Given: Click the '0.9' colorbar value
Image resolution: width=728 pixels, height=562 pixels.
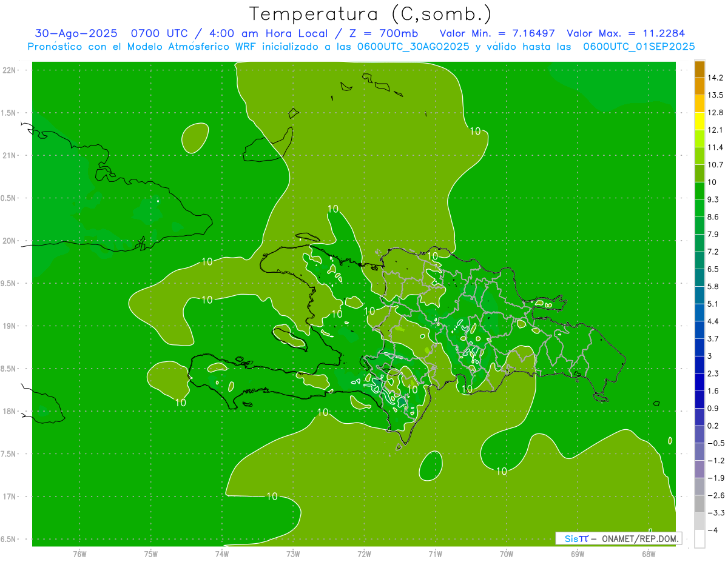Looking at the screenshot, I should click(714, 408).
